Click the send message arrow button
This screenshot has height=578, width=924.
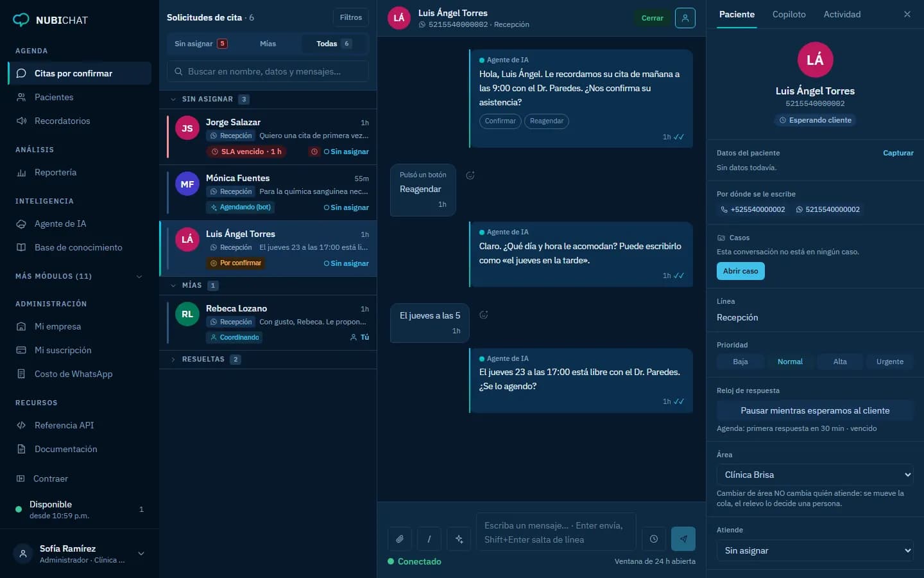[x=683, y=539]
